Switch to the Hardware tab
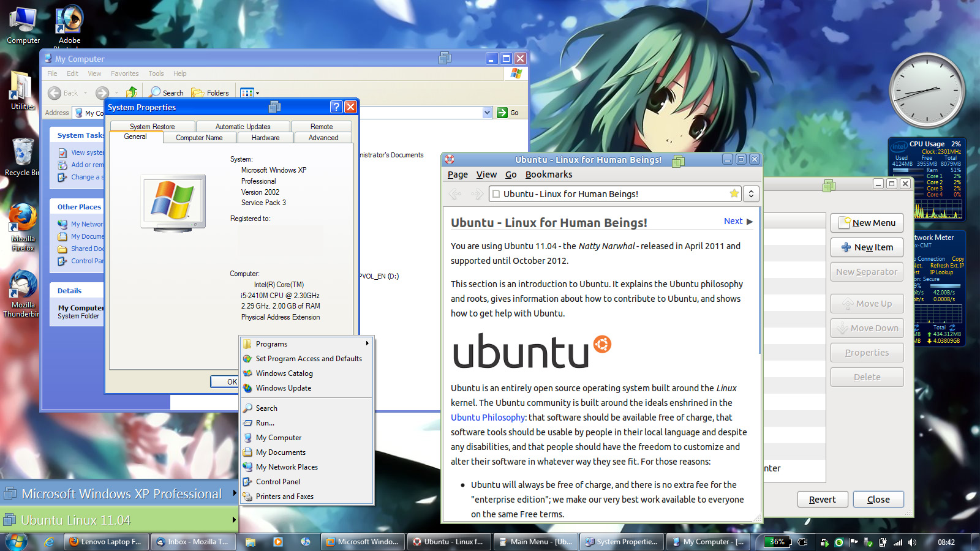Viewport: 980px width, 551px height. [x=265, y=138]
